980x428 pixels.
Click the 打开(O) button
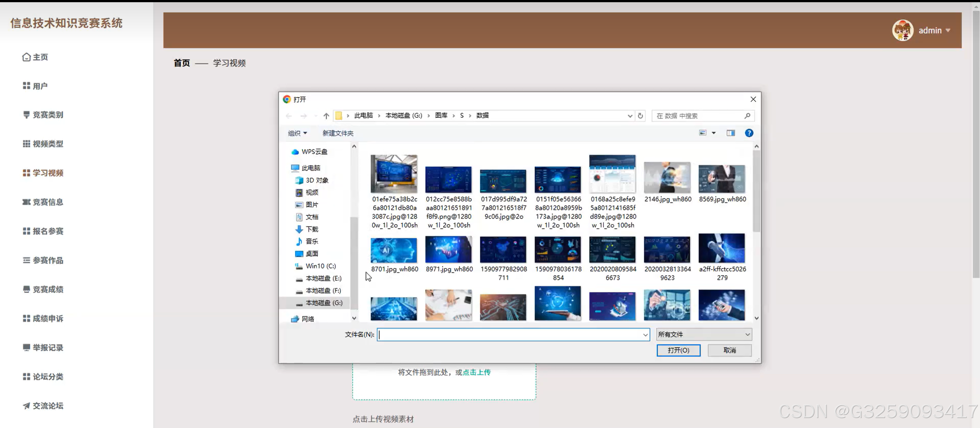tap(678, 350)
